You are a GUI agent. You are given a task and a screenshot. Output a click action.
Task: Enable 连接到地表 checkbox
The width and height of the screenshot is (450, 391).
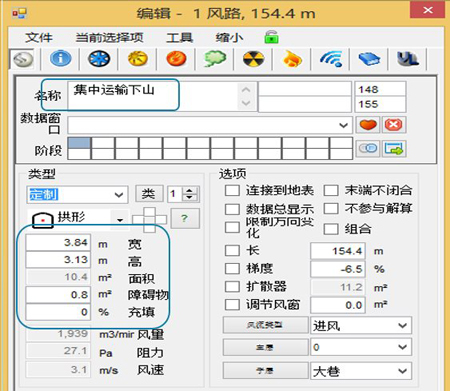tap(232, 191)
